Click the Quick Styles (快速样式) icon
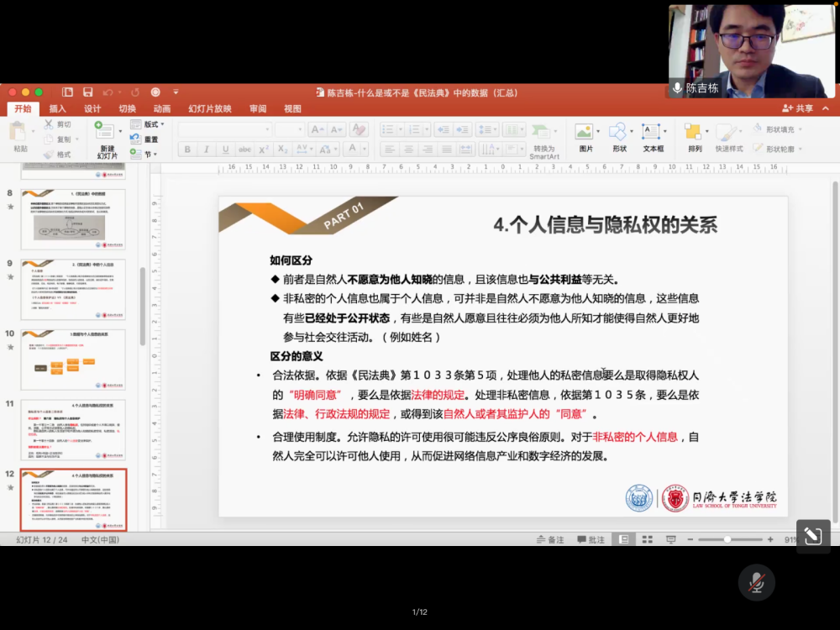840x630 pixels. pos(727,132)
